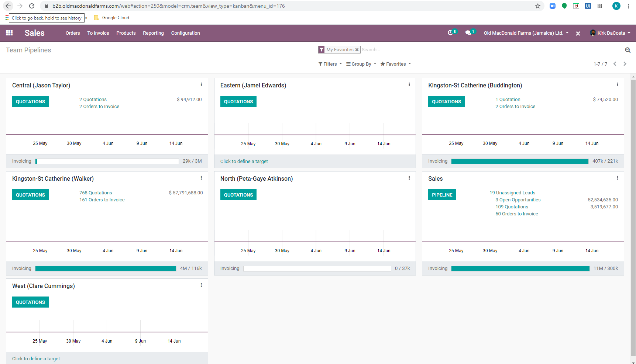This screenshot has height=364, width=636.
Task: Remove the My Favorites filter tag
Action: click(357, 50)
